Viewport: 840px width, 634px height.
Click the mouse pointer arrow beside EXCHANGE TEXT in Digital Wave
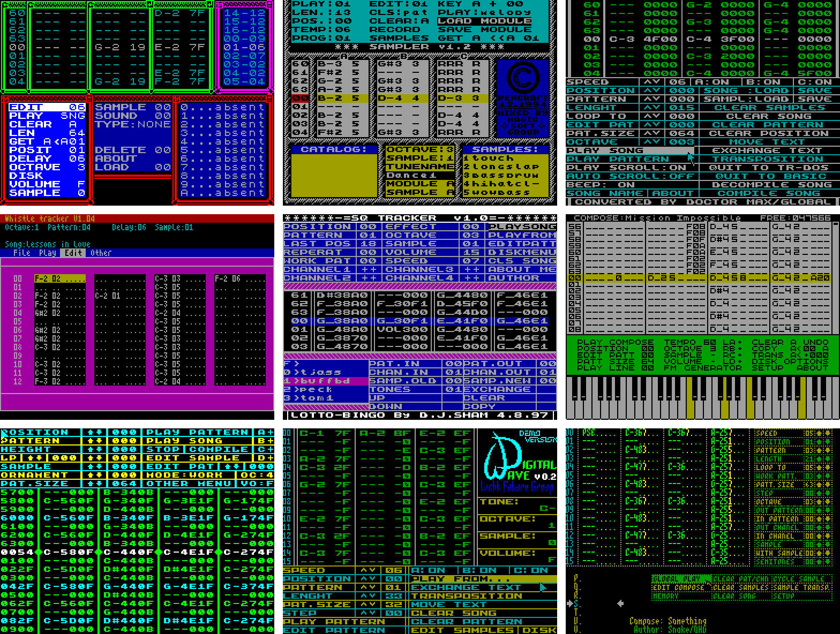(543, 587)
